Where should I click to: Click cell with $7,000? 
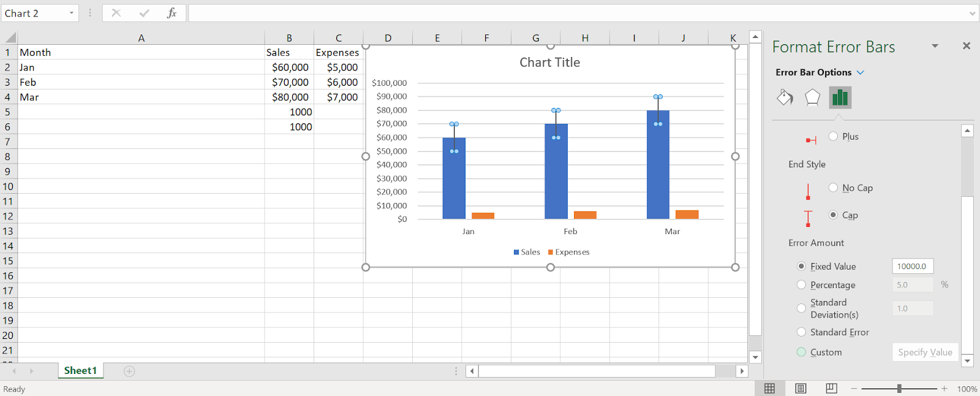click(339, 97)
